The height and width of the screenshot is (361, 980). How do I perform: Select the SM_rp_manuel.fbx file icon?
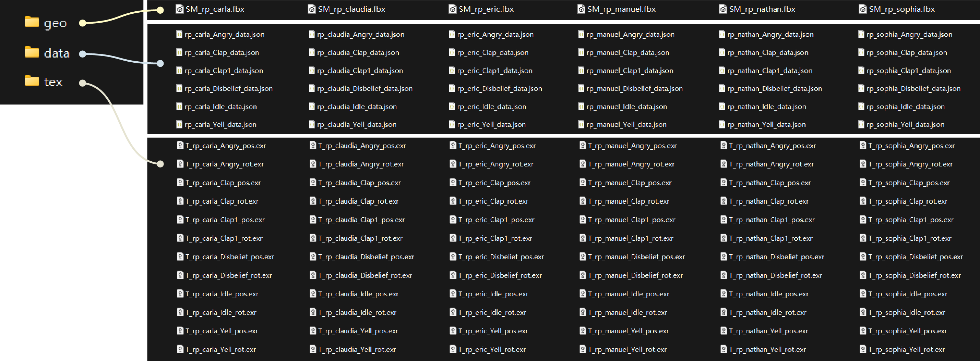point(581,9)
